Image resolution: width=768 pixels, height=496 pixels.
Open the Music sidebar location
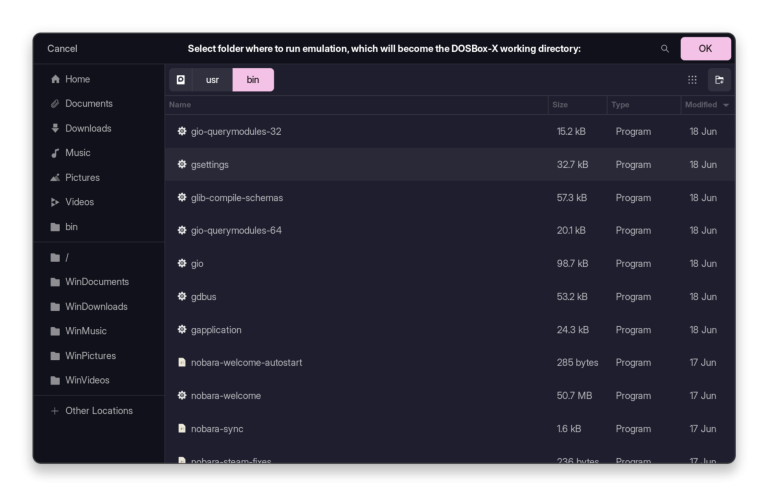tap(77, 153)
